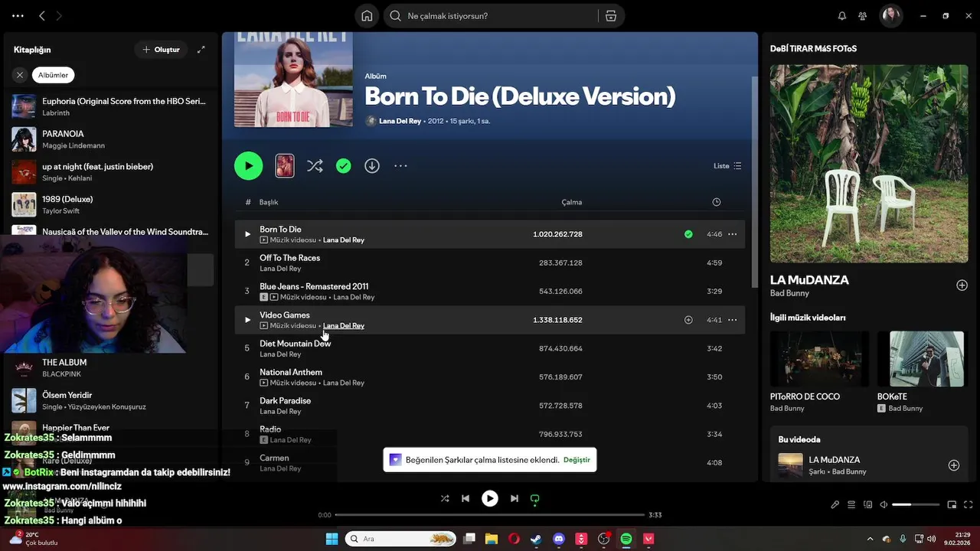
Task: Open the Lana Del Rey artist link in header
Action: pos(400,121)
